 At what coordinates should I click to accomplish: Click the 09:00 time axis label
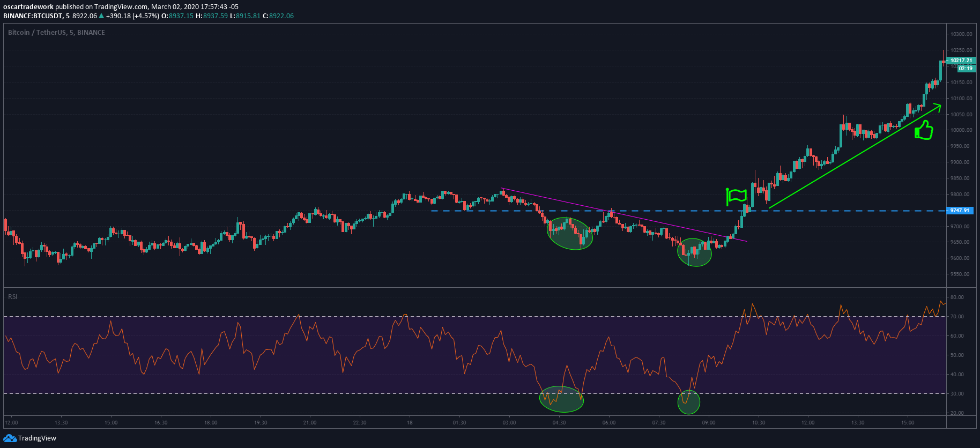point(708,423)
